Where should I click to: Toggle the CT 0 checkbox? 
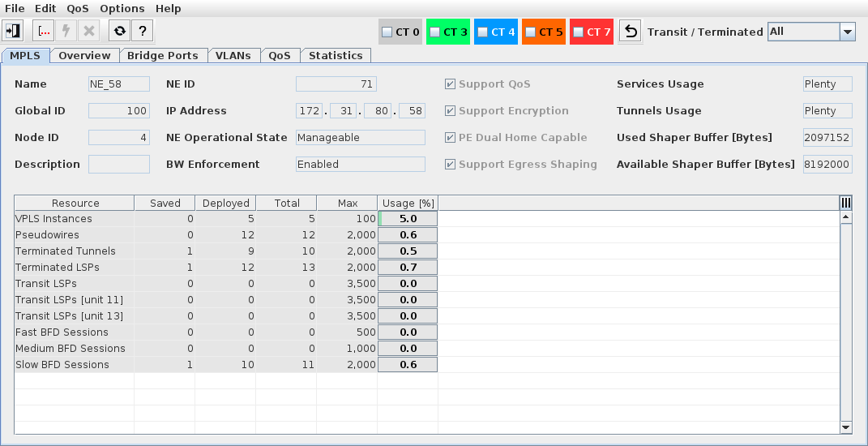[387, 32]
